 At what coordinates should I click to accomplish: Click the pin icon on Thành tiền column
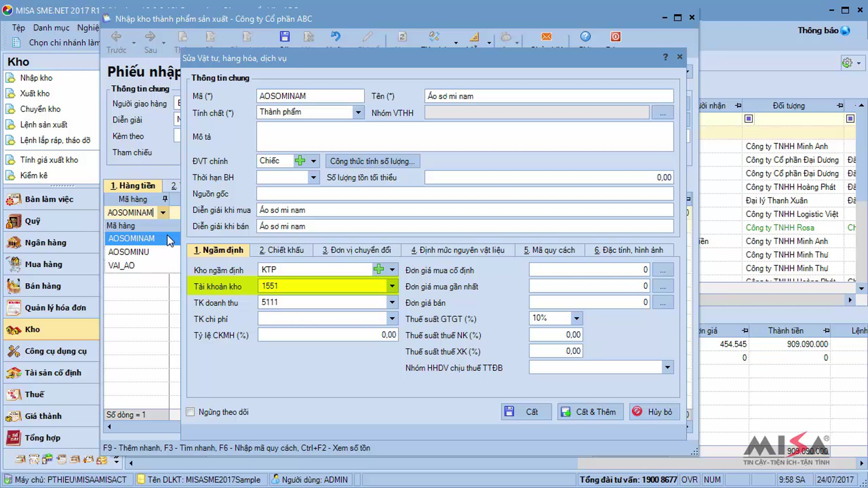826,331
